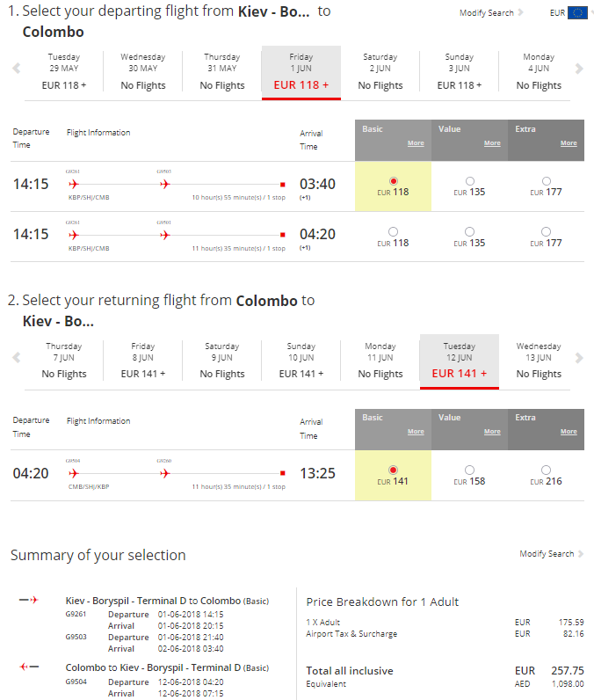Click previous dates arrow for returning flights

(x=16, y=358)
